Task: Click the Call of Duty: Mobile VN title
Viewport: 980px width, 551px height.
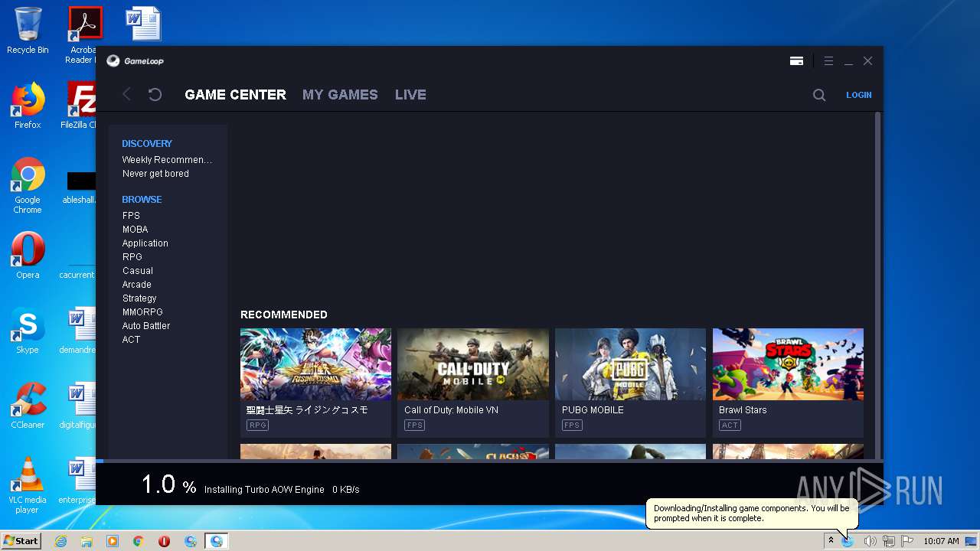Action: pyautogui.click(x=451, y=410)
